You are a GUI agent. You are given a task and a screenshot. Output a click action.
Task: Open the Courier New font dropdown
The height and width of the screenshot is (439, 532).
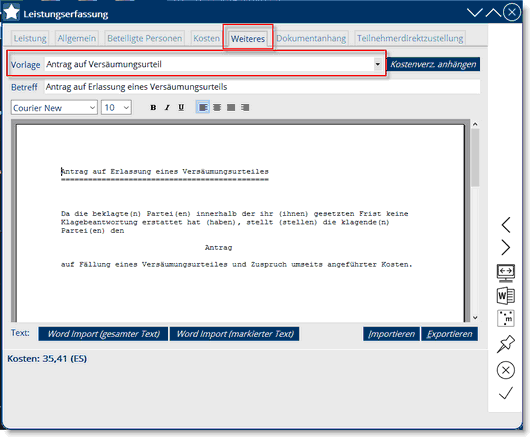pos(54,108)
